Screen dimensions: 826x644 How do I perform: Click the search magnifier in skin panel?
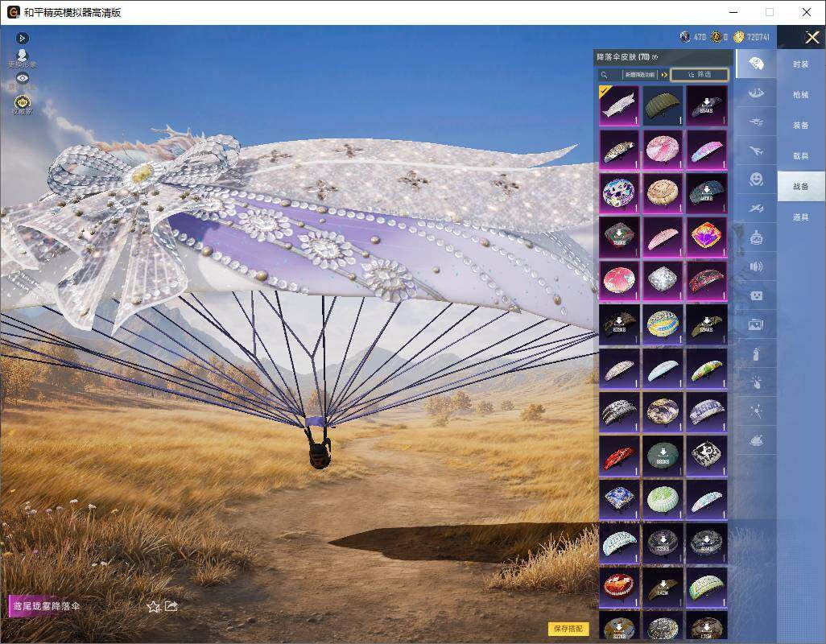tap(605, 75)
